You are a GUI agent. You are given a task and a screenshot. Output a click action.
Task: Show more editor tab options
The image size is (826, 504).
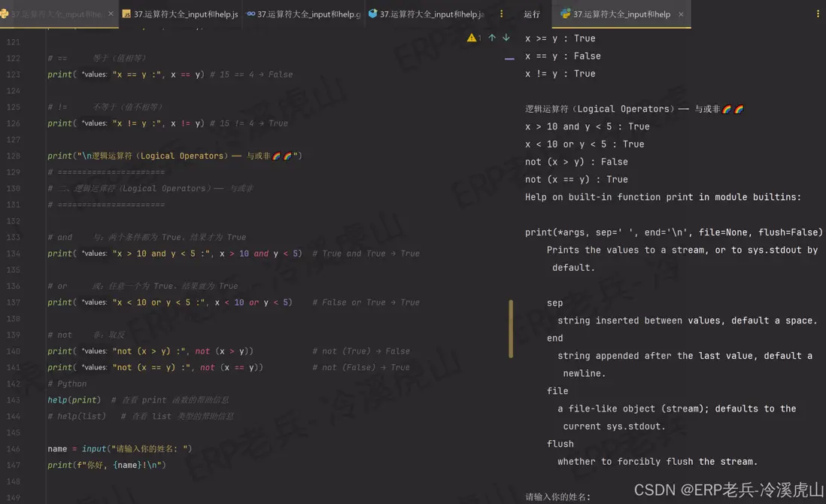(x=501, y=14)
